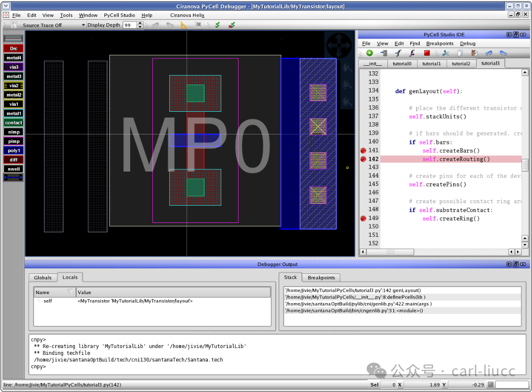Select the self variable row in Locals

point(152,301)
